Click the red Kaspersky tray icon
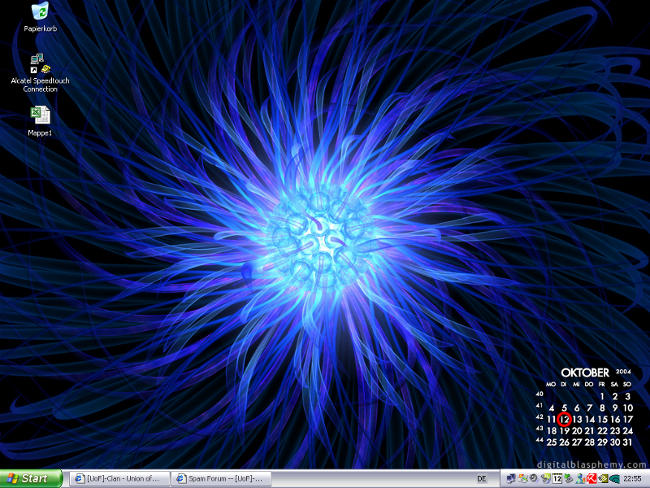This screenshot has height=488, width=650. (590, 479)
